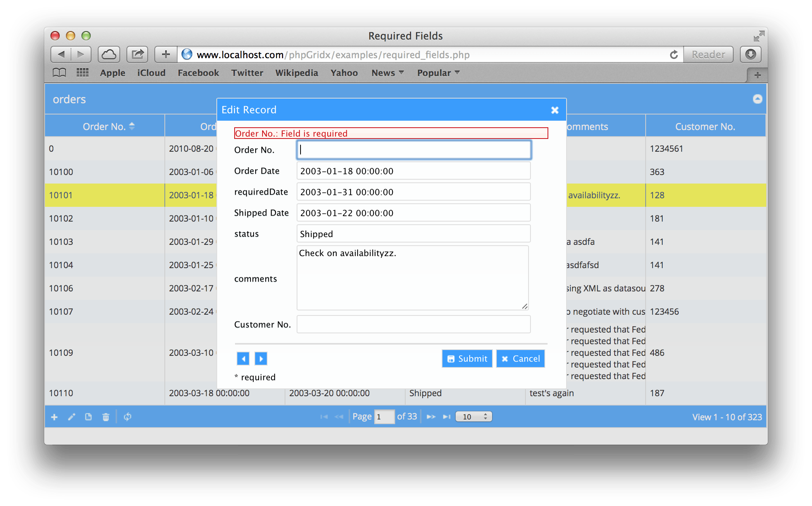Open the iCloud tabs cloud icon

(x=109, y=54)
